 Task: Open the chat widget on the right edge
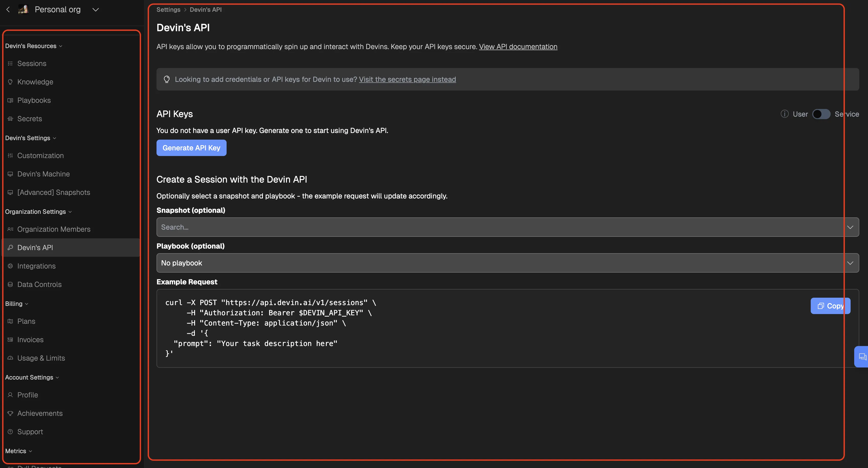(x=862, y=356)
